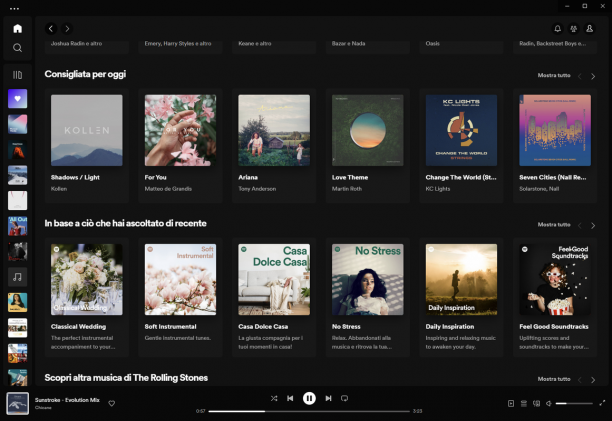
Task: Click the Consigliata per oggi heading
Action: (x=85, y=74)
